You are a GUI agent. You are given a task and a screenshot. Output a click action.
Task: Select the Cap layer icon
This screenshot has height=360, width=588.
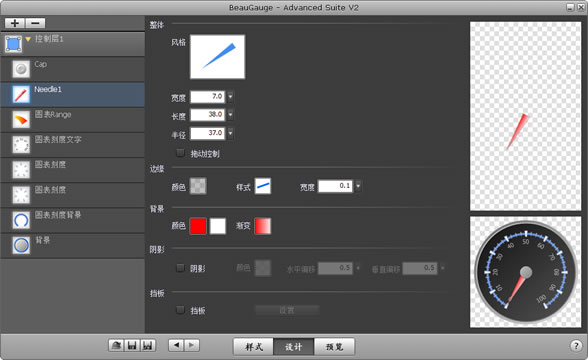21,69
